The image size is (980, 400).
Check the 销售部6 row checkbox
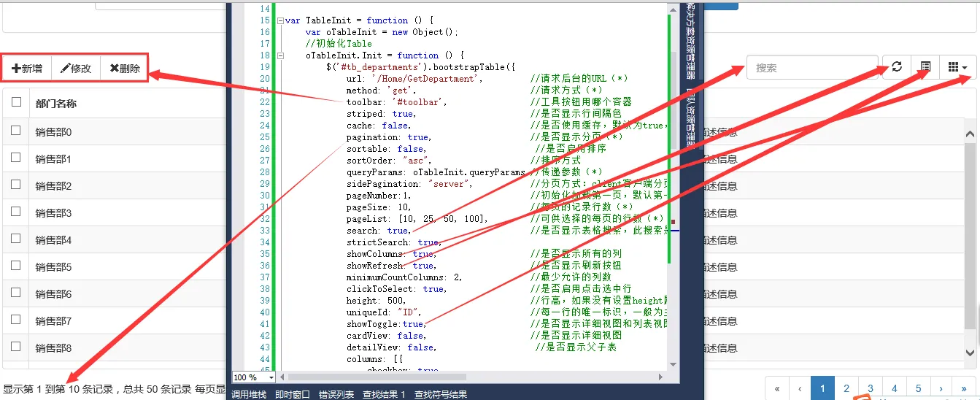(16, 293)
